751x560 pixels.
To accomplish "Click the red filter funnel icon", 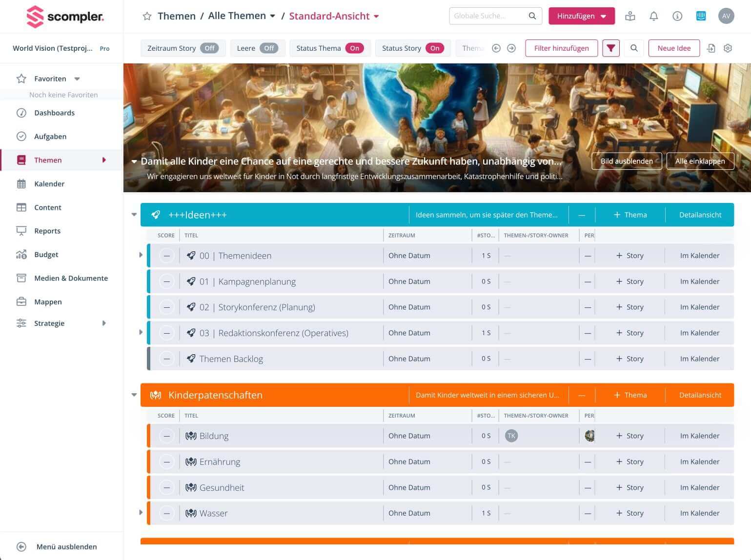I will [610, 48].
